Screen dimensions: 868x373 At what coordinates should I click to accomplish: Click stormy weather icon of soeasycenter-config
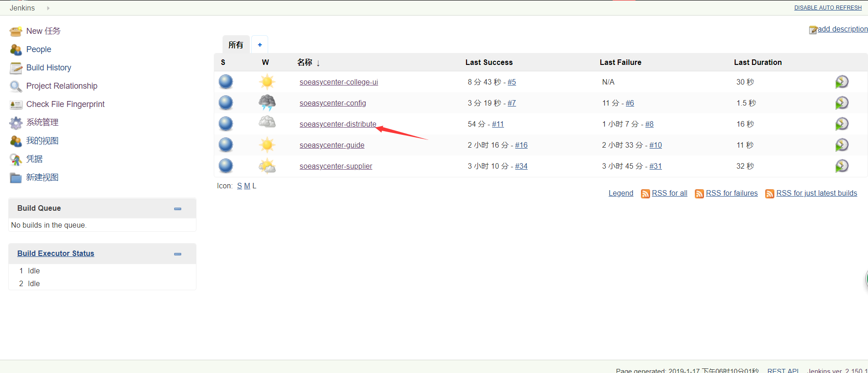click(267, 103)
